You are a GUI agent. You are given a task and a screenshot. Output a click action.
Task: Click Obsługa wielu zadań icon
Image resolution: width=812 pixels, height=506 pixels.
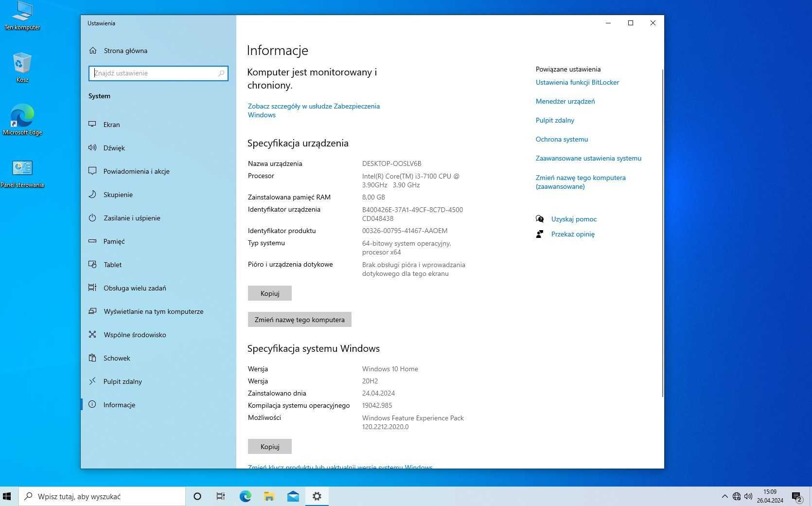92,288
